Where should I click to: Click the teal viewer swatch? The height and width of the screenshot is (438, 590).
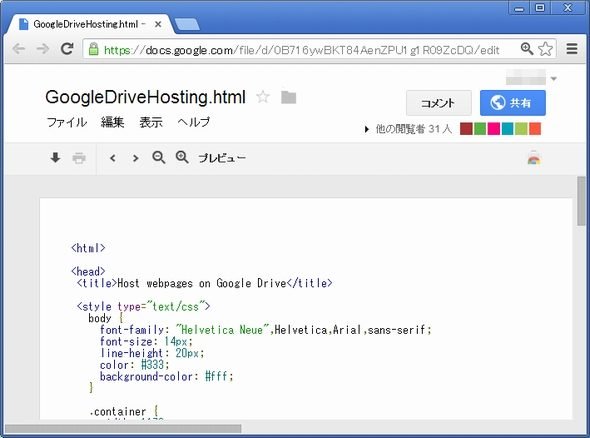click(507, 129)
